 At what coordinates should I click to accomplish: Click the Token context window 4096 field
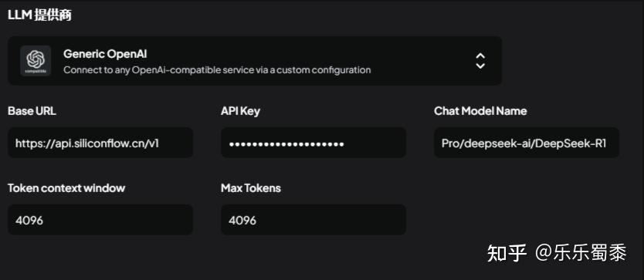pyautogui.click(x=100, y=220)
